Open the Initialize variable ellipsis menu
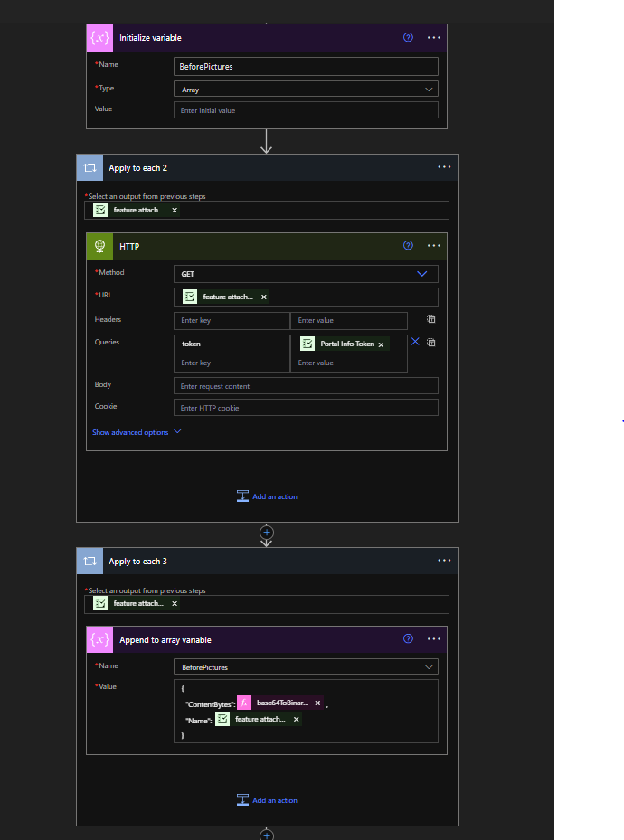The width and height of the screenshot is (624, 840). pos(434,37)
